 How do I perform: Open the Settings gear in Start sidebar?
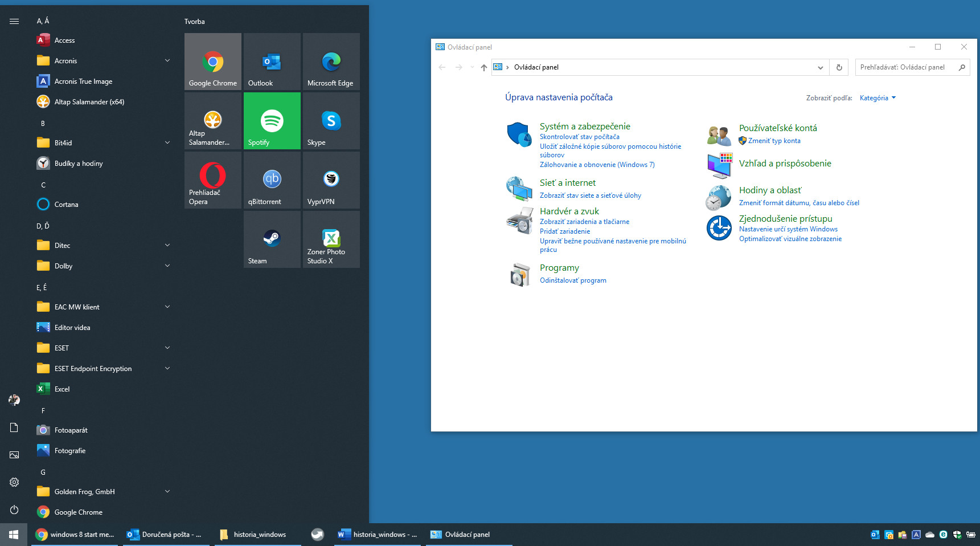click(x=14, y=482)
